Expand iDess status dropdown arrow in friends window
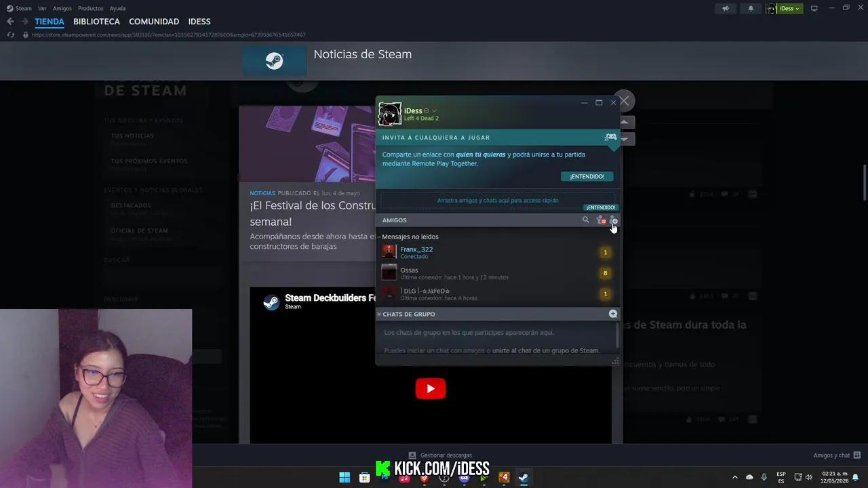Image resolution: width=868 pixels, height=488 pixels. point(434,110)
